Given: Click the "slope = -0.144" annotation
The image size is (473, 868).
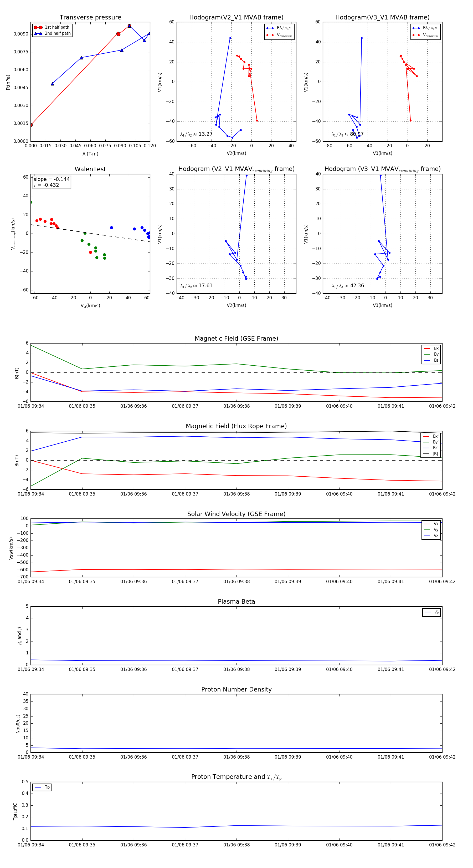Looking at the screenshot, I should (52, 179).
